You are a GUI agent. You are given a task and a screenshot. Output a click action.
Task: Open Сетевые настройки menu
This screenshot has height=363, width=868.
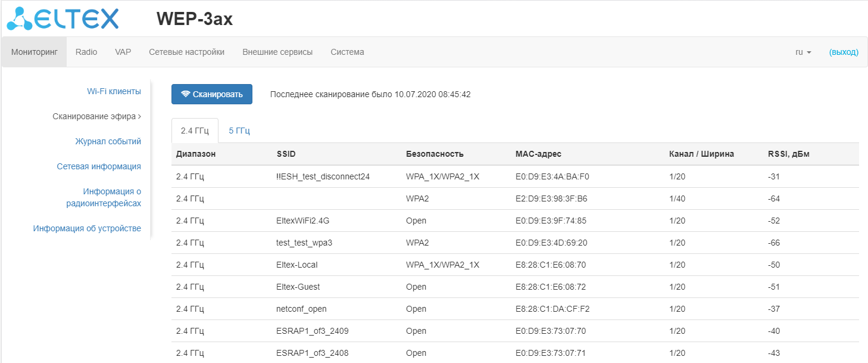pyautogui.click(x=186, y=52)
